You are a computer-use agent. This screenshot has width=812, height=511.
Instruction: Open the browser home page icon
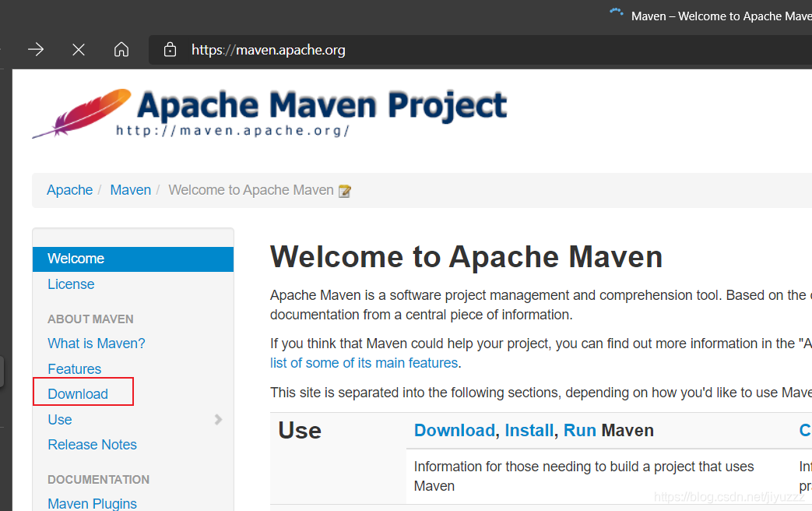[121, 49]
